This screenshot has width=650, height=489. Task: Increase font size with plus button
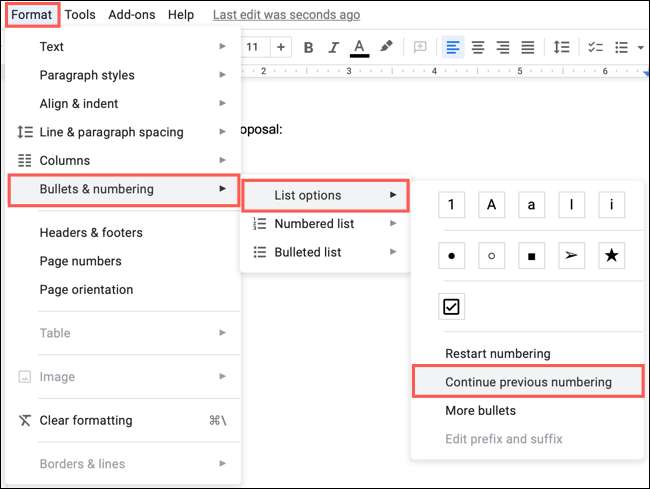tap(280, 47)
